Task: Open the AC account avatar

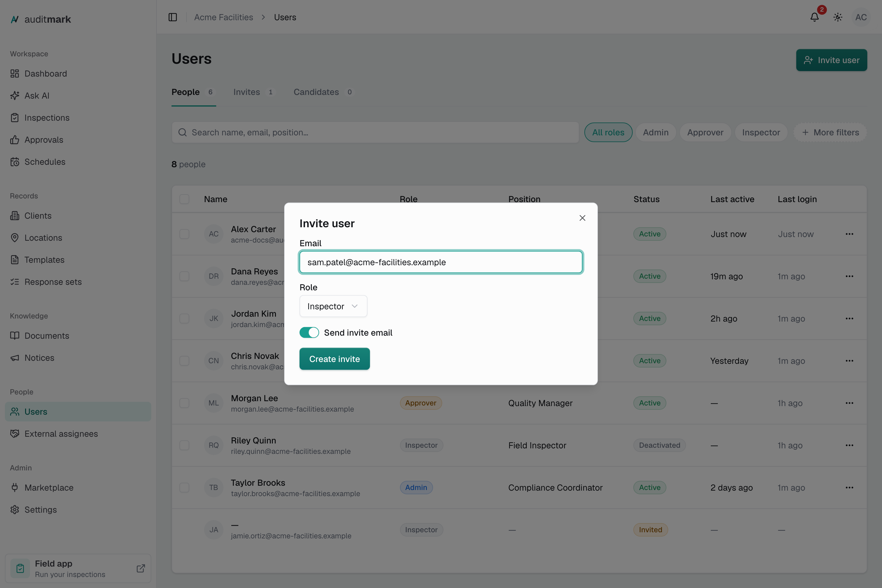Action: click(861, 17)
